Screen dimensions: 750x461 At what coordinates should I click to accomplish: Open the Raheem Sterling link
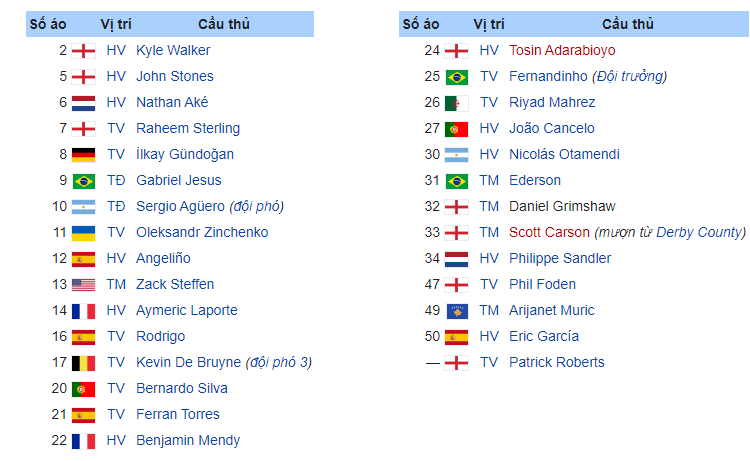(x=188, y=128)
